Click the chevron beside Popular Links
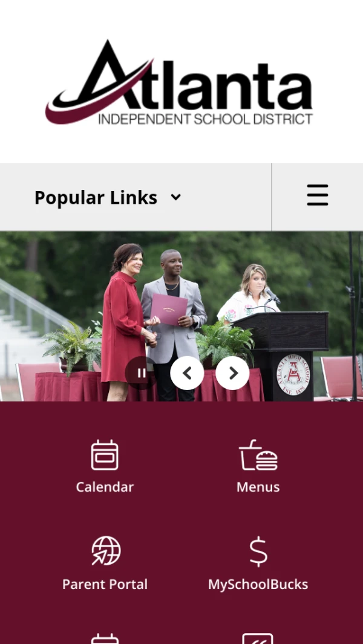This screenshot has width=363, height=644. tap(175, 198)
